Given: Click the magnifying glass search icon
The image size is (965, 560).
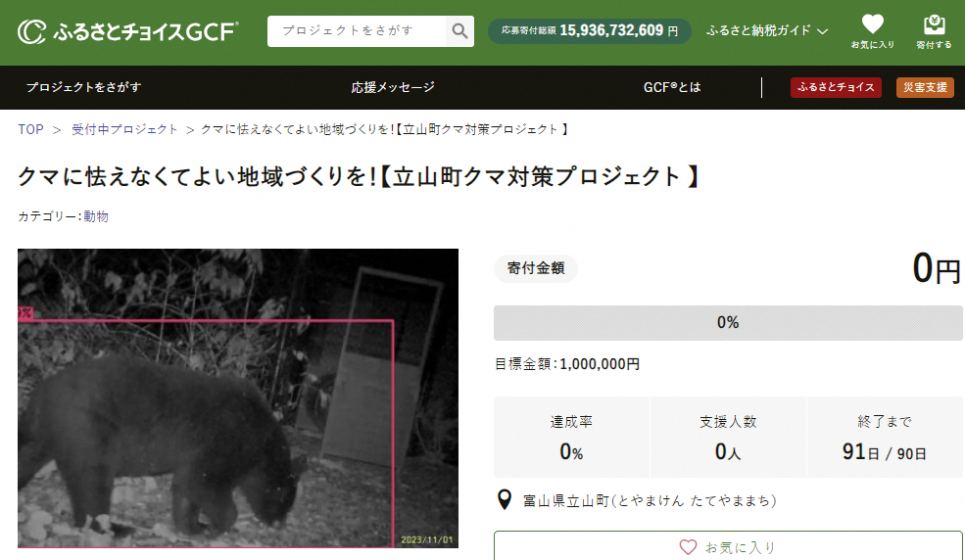Looking at the screenshot, I should [459, 30].
